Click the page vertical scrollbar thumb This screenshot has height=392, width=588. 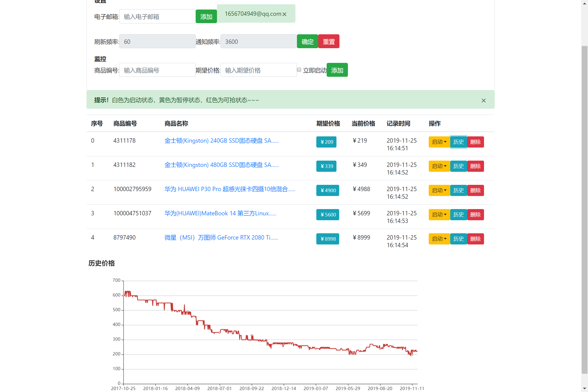tap(584, 210)
